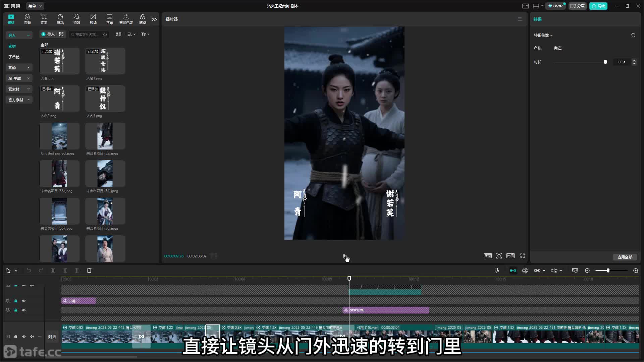The height and width of the screenshot is (362, 644).
Task: Click the preview zoom focus icon
Action: 499,256
